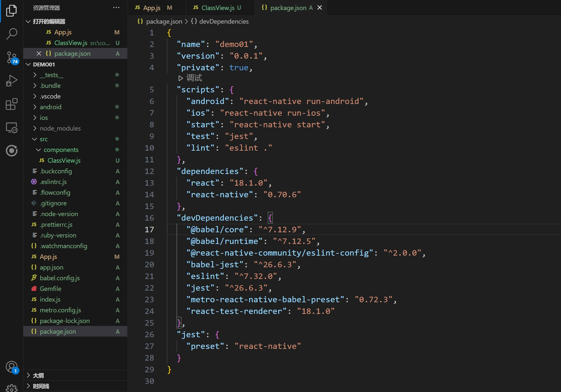561x392 pixels.
Task: Click the circular target icon in activity bar
Action: [x=12, y=151]
